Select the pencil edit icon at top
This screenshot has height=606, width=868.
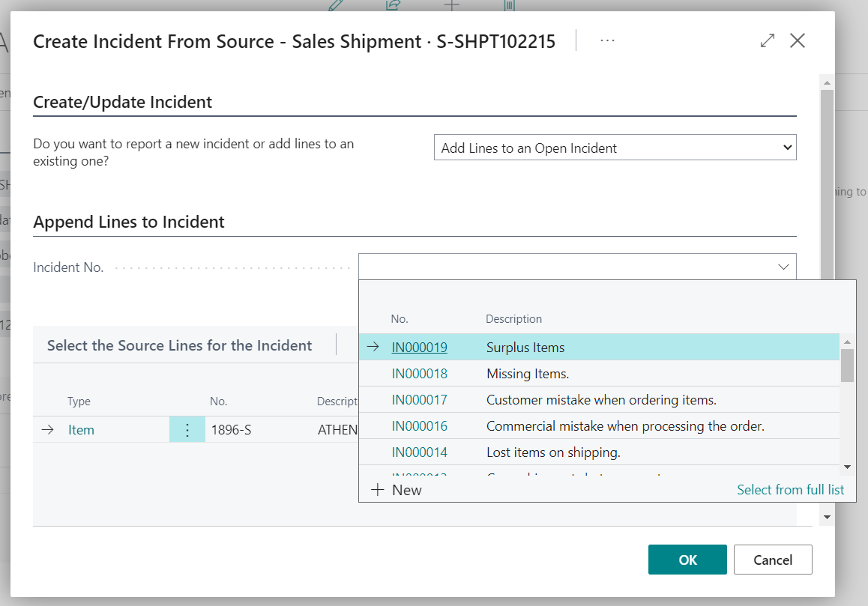[x=335, y=5]
